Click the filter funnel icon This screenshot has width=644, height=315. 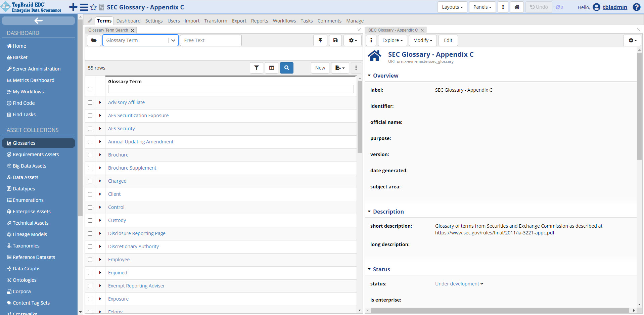(256, 68)
